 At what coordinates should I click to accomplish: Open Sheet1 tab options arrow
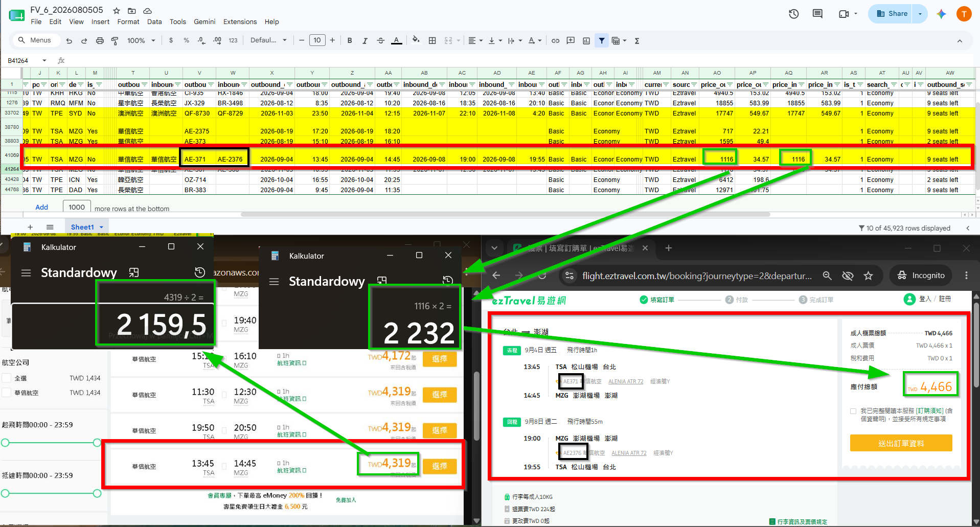coord(101,227)
